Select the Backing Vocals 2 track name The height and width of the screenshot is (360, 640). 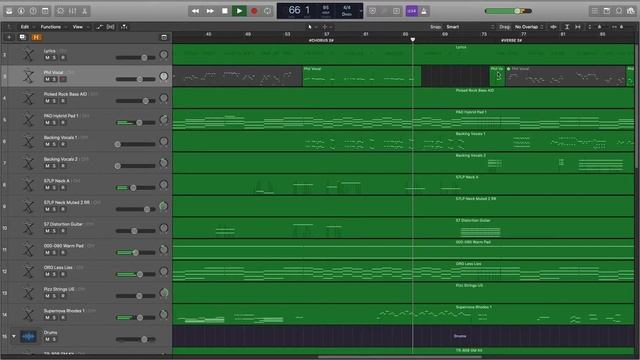click(x=60, y=159)
